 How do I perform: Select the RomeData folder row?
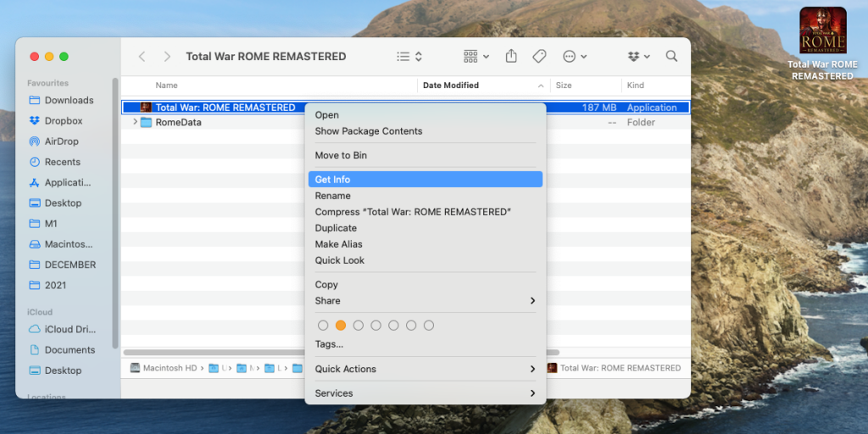point(405,122)
